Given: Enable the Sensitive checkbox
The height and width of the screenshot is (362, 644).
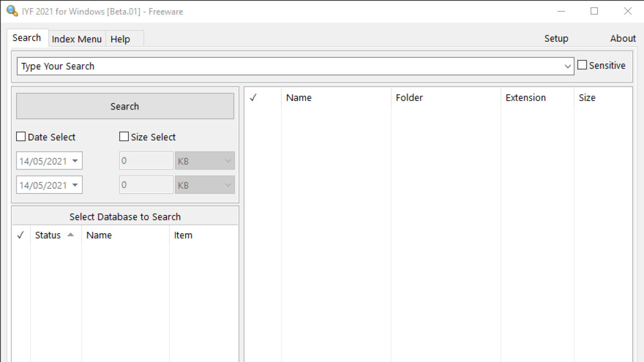Looking at the screenshot, I should pos(582,65).
